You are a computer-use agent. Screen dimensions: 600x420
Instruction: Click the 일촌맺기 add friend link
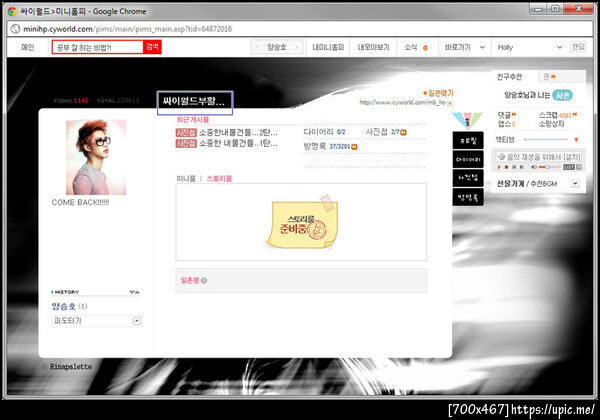coord(438,93)
